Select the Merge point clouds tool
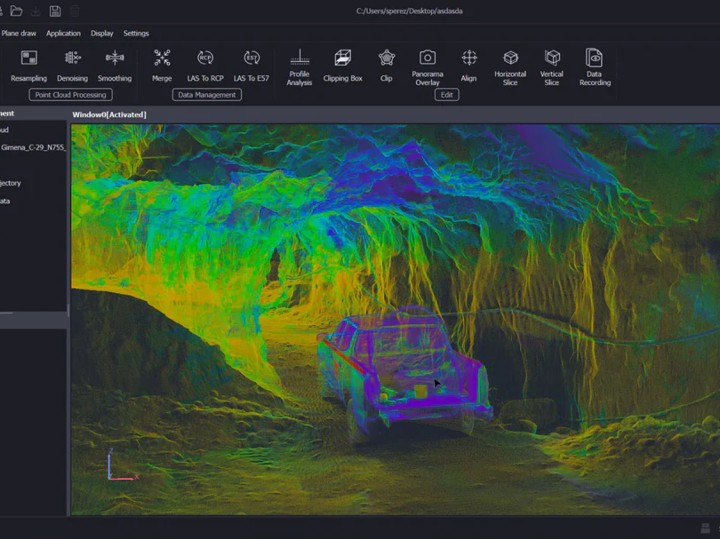Viewport: 720px width, 540px height. [162, 66]
